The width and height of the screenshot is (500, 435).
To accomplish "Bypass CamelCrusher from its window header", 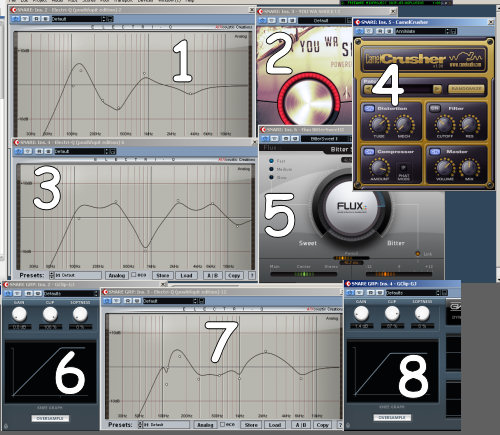I will point(369,31).
